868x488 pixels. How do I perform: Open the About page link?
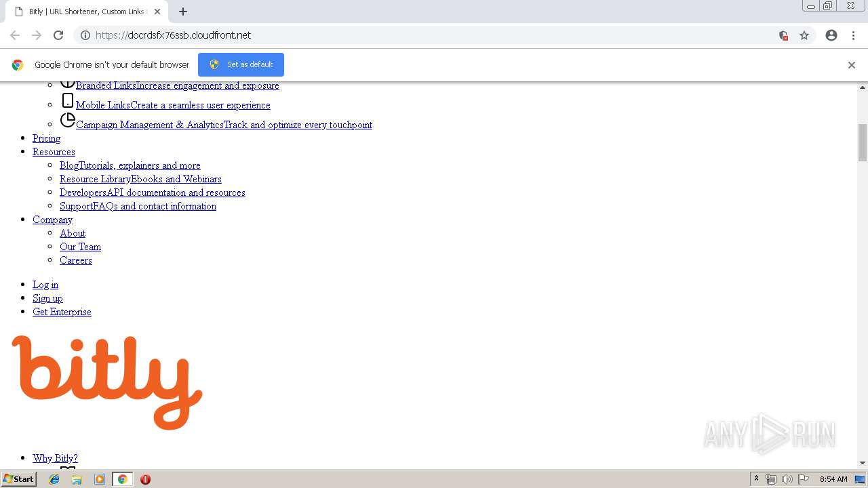coord(73,233)
